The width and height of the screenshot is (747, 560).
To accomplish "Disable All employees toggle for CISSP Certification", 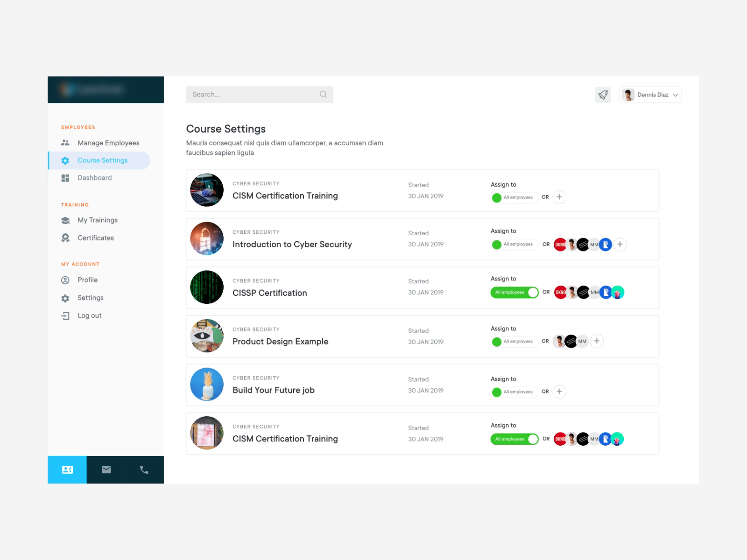I will click(x=514, y=292).
